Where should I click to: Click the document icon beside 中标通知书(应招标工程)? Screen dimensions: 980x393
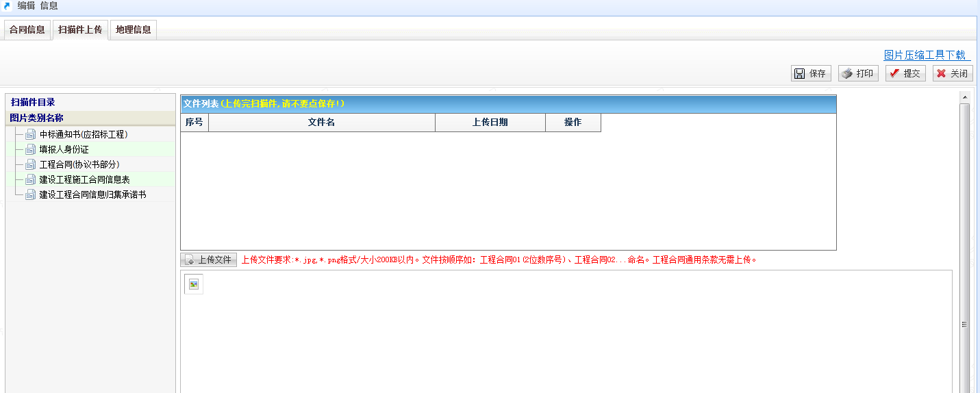tap(30, 134)
